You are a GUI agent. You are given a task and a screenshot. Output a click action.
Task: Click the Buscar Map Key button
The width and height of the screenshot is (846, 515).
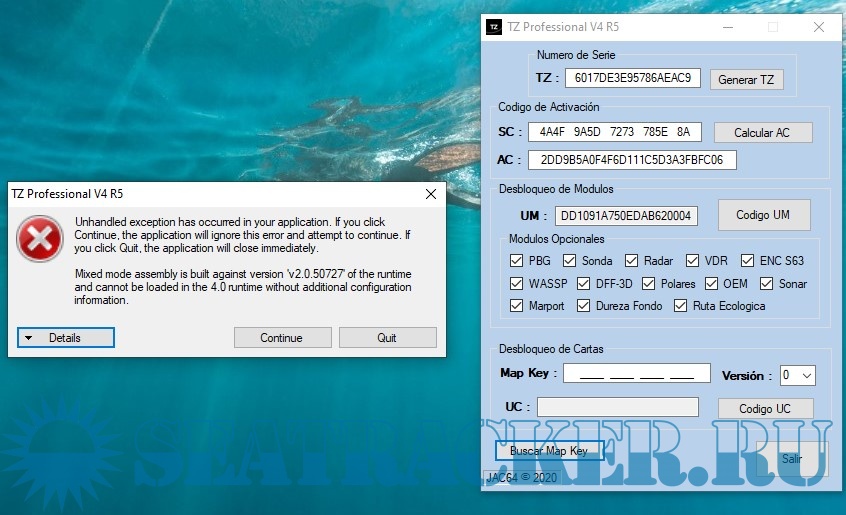[549, 451]
